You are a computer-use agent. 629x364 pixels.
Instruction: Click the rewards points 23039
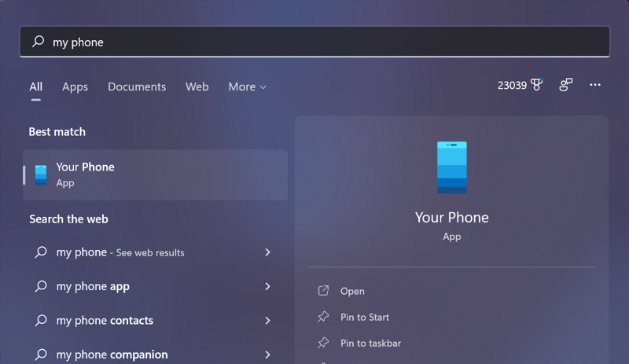pyautogui.click(x=512, y=85)
